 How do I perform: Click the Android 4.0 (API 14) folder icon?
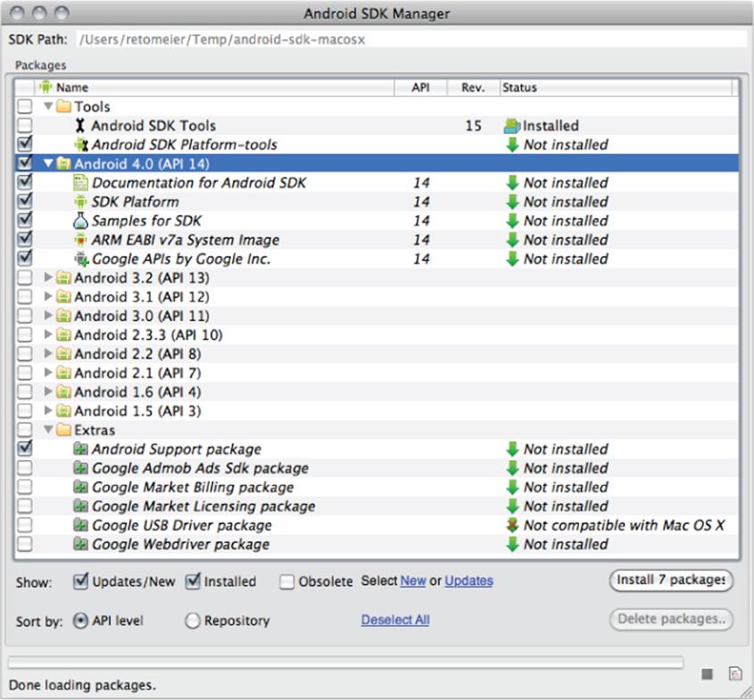pos(63,163)
